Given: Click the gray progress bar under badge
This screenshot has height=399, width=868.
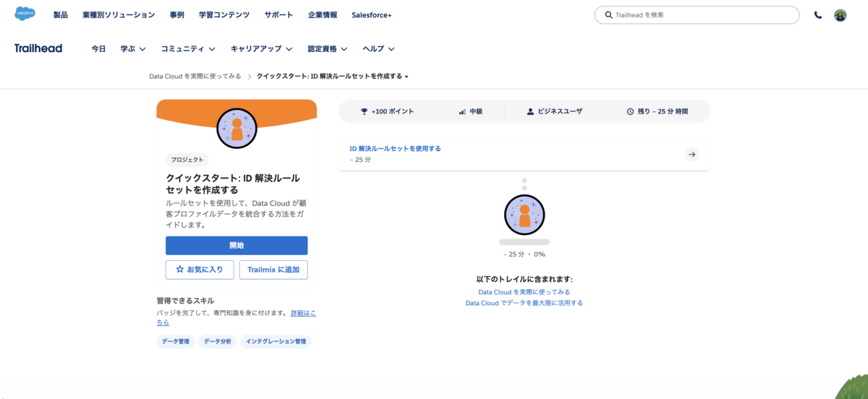Looking at the screenshot, I should coord(524,242).
